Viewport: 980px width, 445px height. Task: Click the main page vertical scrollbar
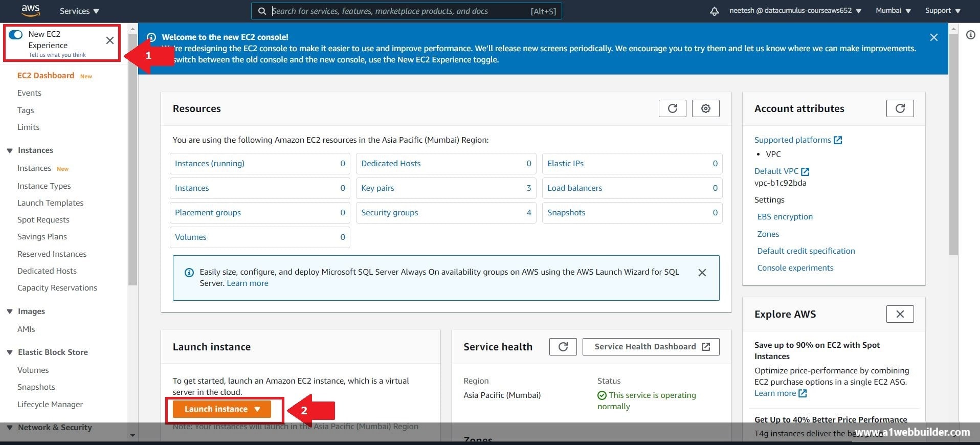(953, 144)
